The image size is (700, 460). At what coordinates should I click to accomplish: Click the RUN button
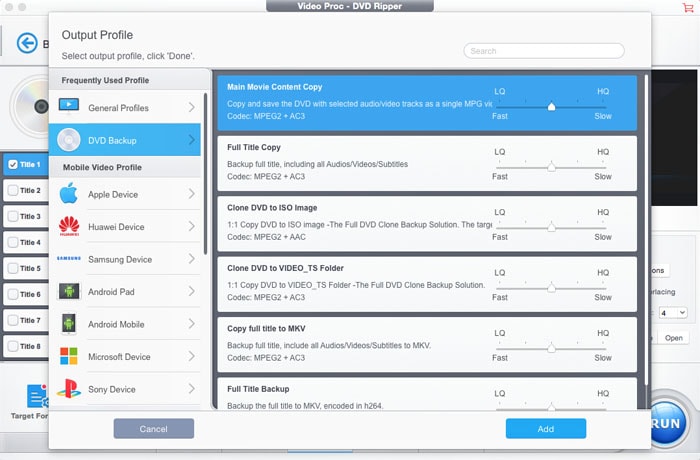pos(667,423)
